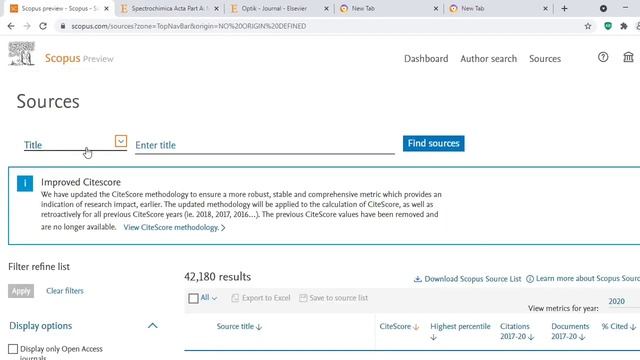This screenshot has height=360, width=640.
Task: Tick the select All results checkbox
Action: [x=193, y=298]
